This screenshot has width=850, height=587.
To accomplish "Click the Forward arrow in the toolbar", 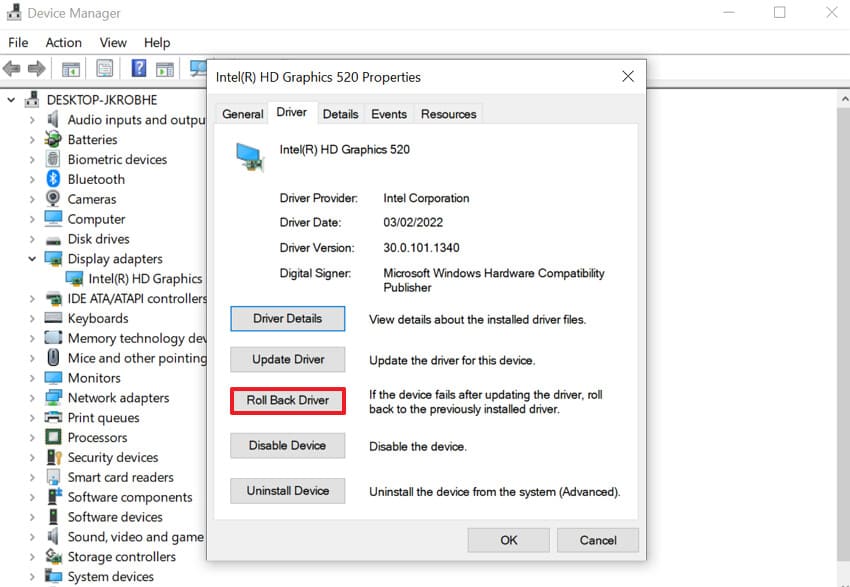I will [36, 69].
